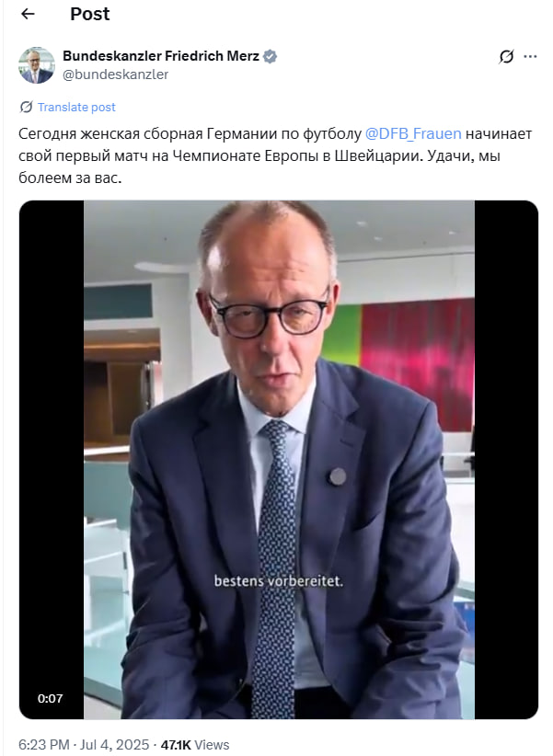553x756 pixels.
Task: Open Grok actions icon beside the ellipsis
Action: coord(506,56)
